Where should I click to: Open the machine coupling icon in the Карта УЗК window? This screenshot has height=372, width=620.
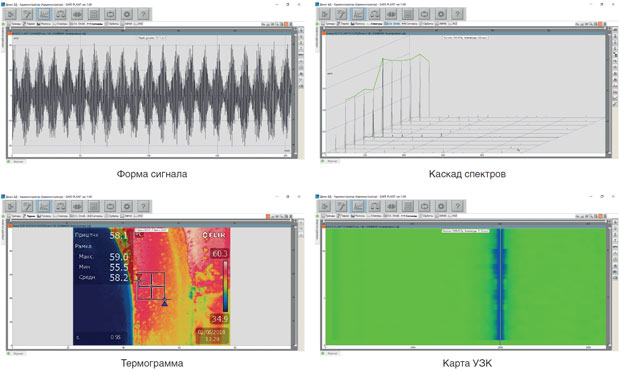pyautogui.click(x=391, y=206)
